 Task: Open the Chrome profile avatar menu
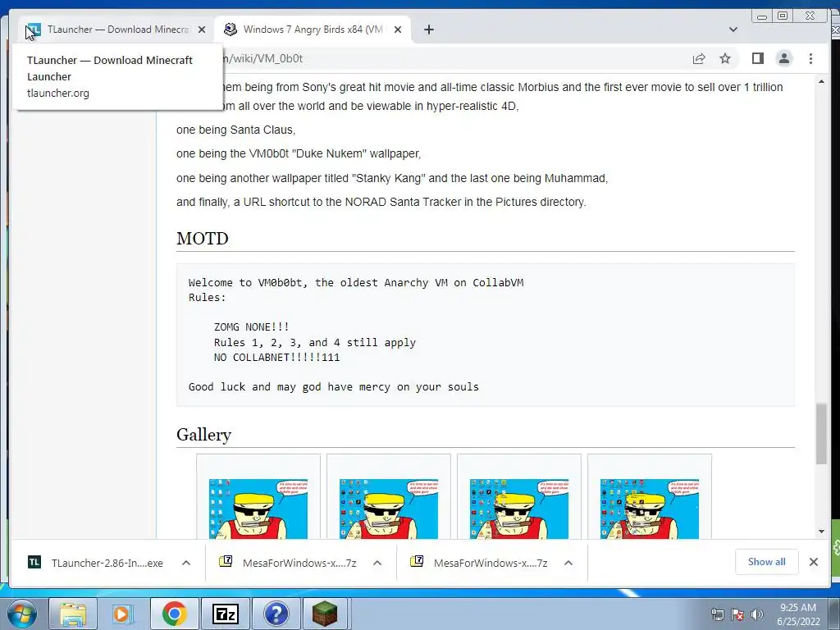tap(783, 58)
